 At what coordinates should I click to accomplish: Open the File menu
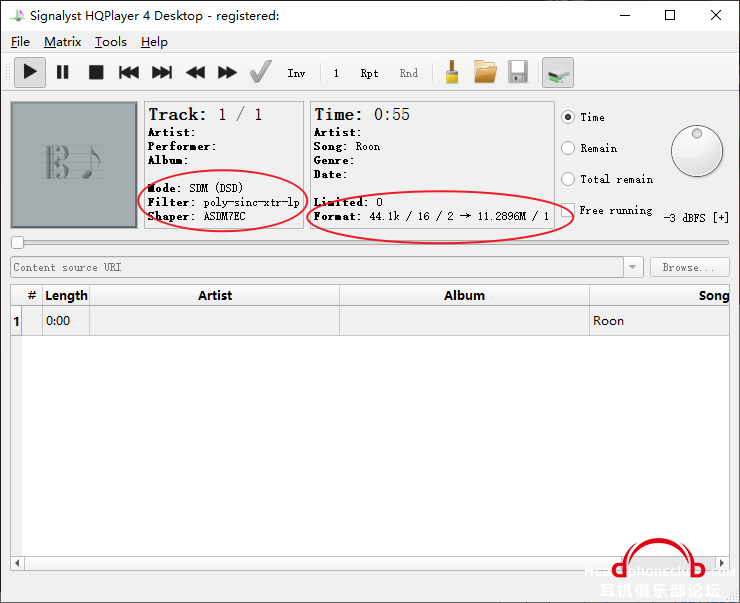coord(20,42)
